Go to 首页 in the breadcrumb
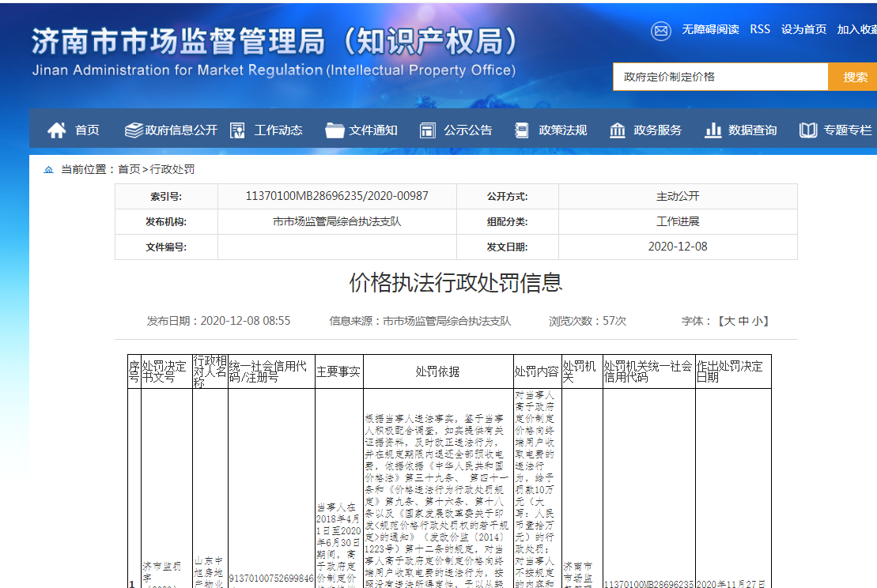This screenshot has width=877, height=588. (x=129, y=169)
